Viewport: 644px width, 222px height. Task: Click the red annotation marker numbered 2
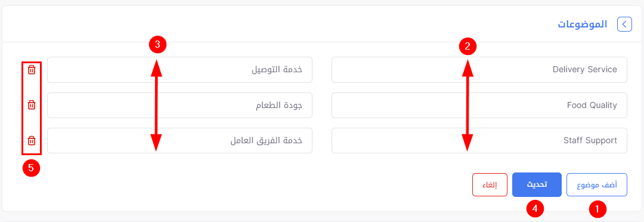pos(467,47)
